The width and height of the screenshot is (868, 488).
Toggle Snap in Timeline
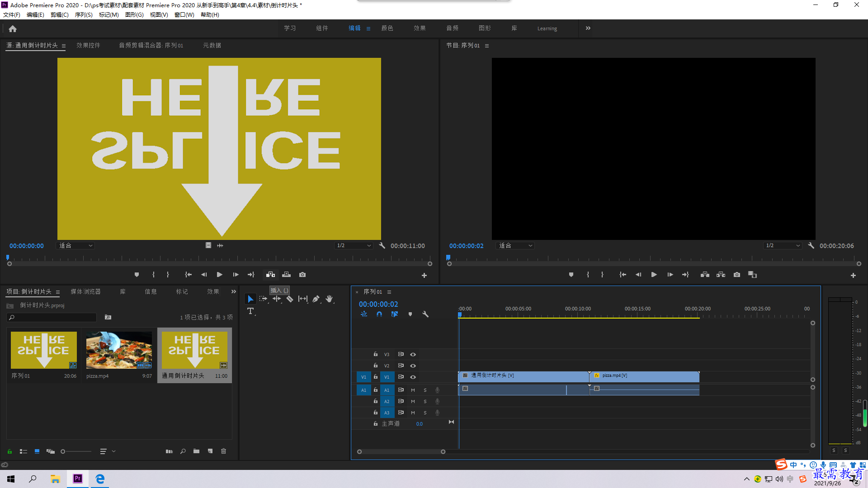(x=379, y=314)
